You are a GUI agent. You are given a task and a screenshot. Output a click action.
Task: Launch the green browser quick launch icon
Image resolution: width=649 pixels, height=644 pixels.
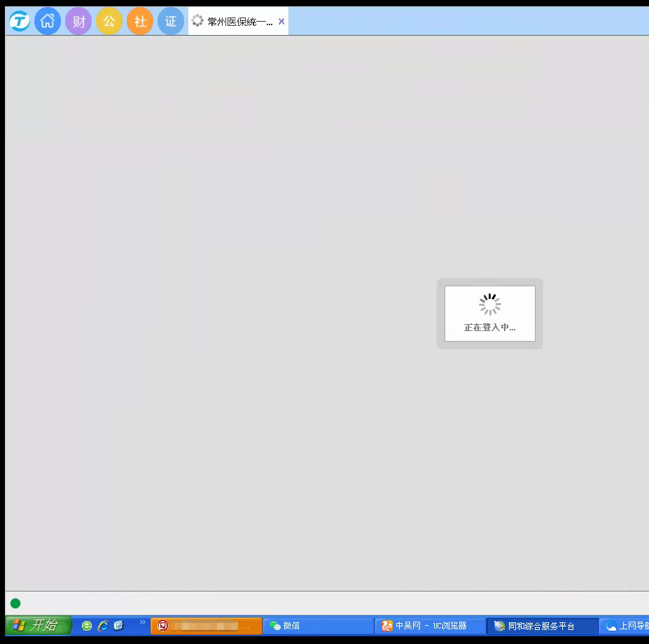tap(87, 626)
